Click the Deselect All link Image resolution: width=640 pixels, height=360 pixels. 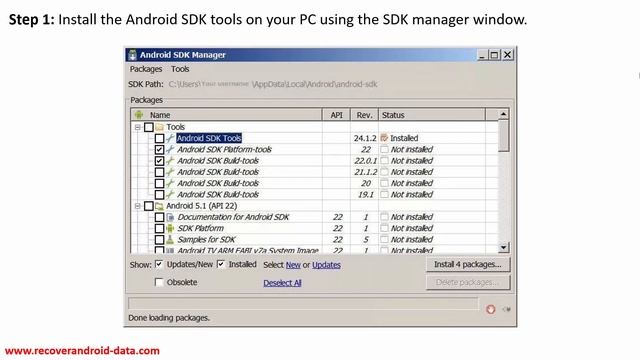282,283
